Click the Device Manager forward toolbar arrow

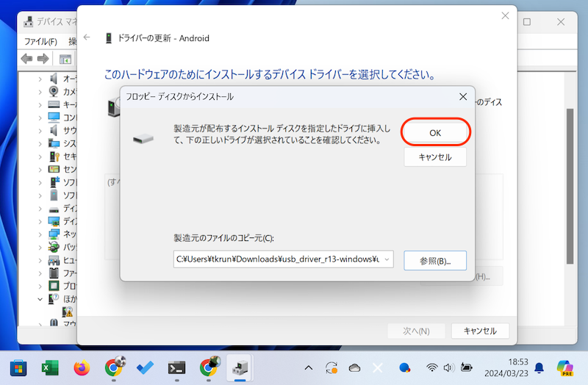pyautogui.click(x=43, y=59)
